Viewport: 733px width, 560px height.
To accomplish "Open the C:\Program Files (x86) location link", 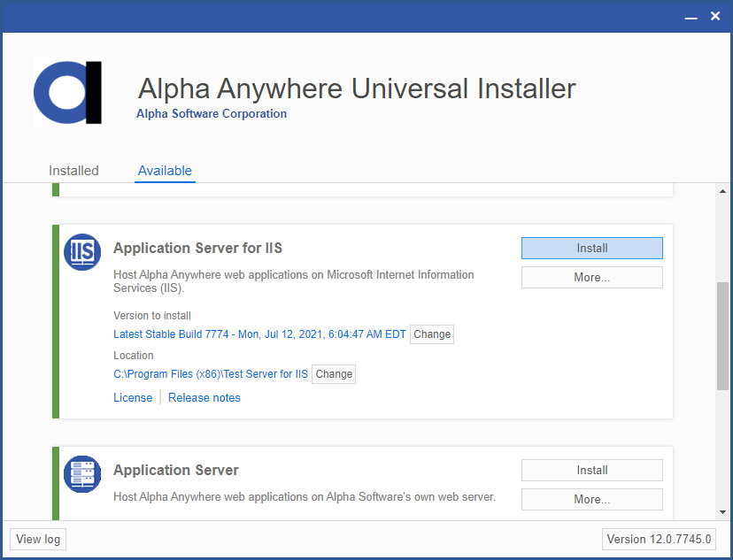I will click(x=211, y=374).
